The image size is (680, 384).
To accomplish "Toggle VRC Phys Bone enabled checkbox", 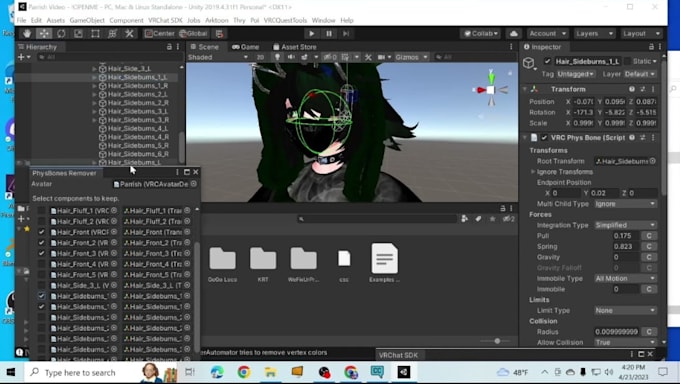I will coord(544,138).
